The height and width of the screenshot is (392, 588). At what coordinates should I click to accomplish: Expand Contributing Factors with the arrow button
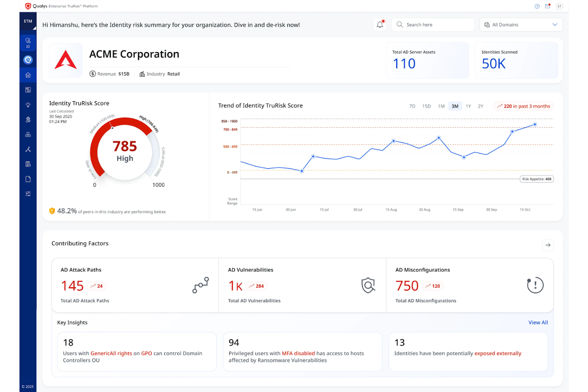(x=548, y=245)
